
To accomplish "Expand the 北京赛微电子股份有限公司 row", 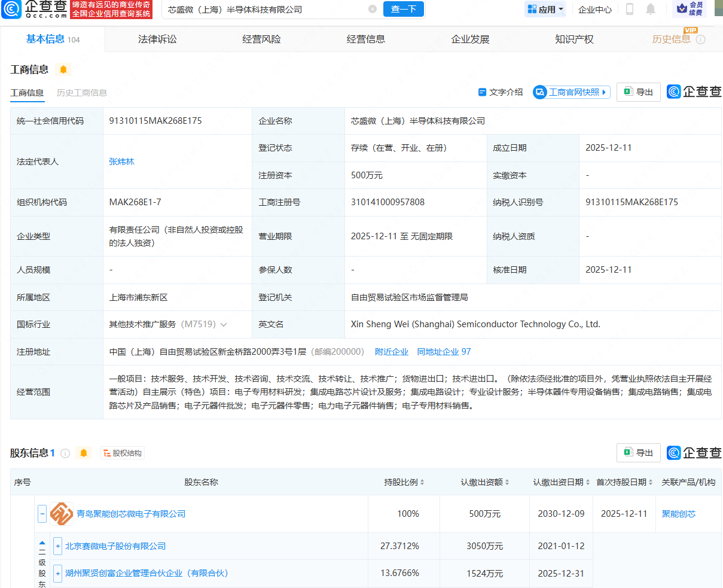I will pyautogui.click(x=57, y=546).
